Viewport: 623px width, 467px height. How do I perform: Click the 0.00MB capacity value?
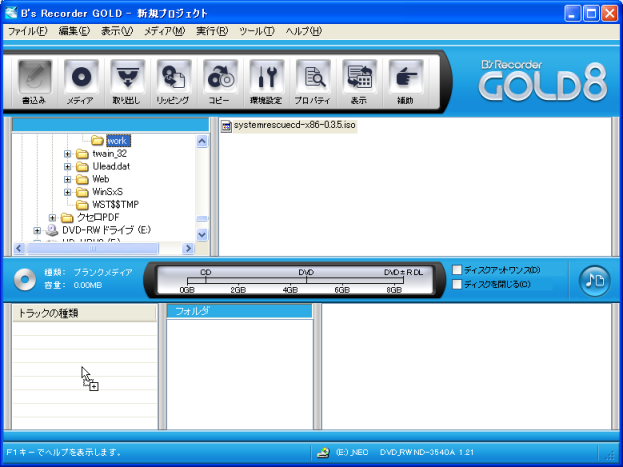(x=88, y=285)
